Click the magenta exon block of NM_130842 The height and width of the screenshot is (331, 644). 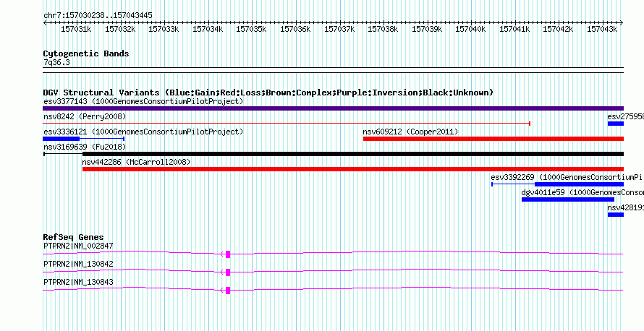click(x=228, y=272)
